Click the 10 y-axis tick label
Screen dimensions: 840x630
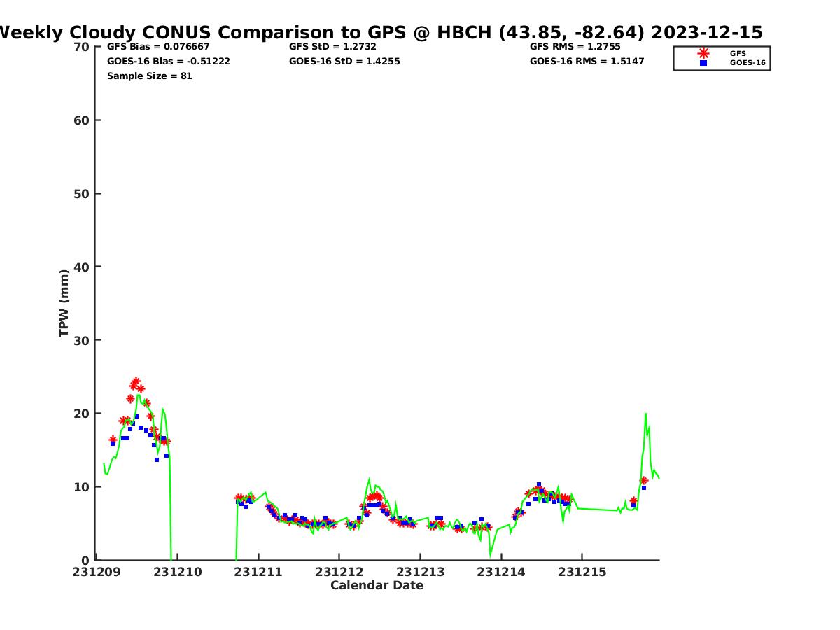coord(81,487)
